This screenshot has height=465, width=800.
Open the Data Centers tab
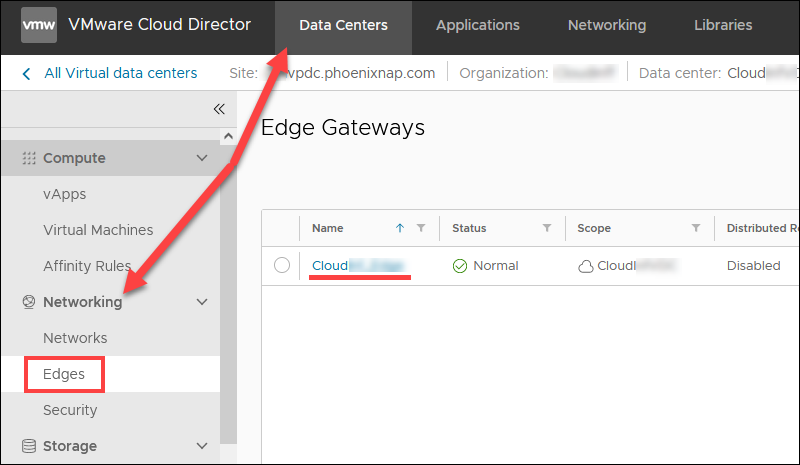click(343, 26)
